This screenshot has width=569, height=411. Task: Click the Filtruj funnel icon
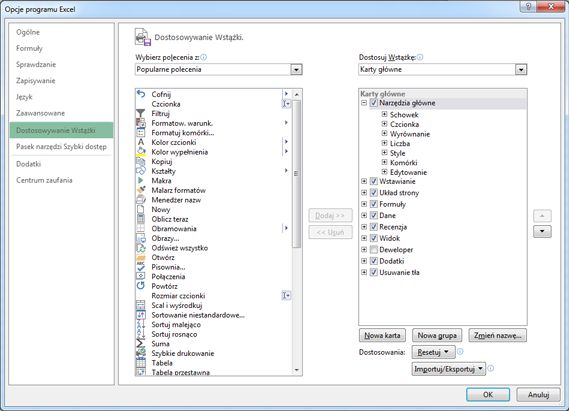141,114
